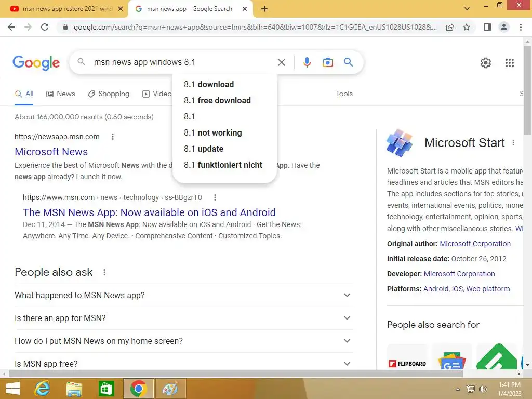Open Flipboard related search thumbnail
Screen dimensions: 532x399
[x=407, y=357]
